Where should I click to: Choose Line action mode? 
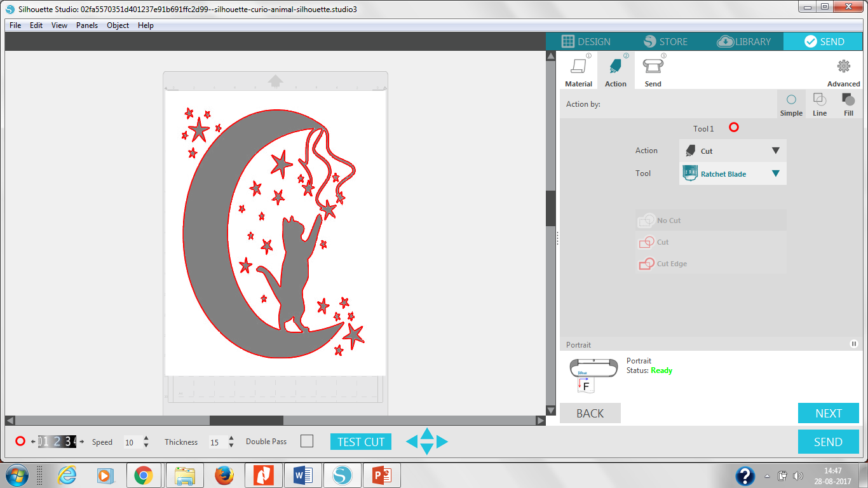(x=819, y=104)
